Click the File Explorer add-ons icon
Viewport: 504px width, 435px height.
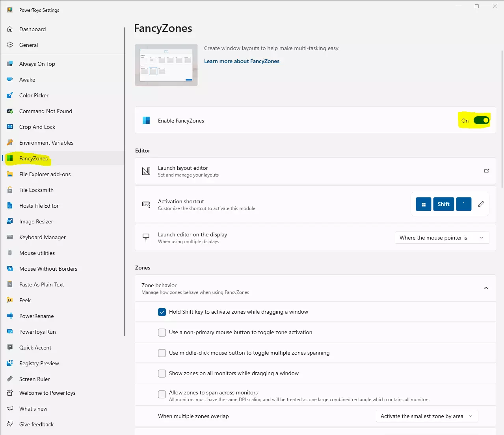10,174
